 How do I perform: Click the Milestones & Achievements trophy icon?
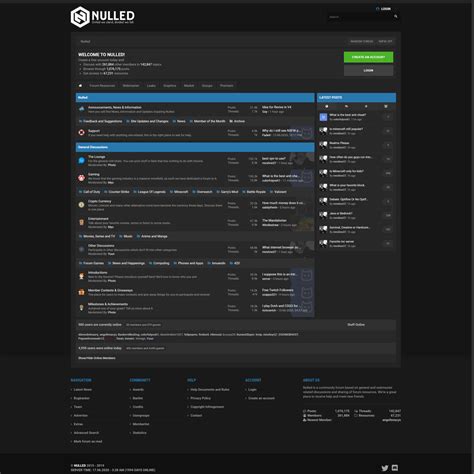point(82,308)
